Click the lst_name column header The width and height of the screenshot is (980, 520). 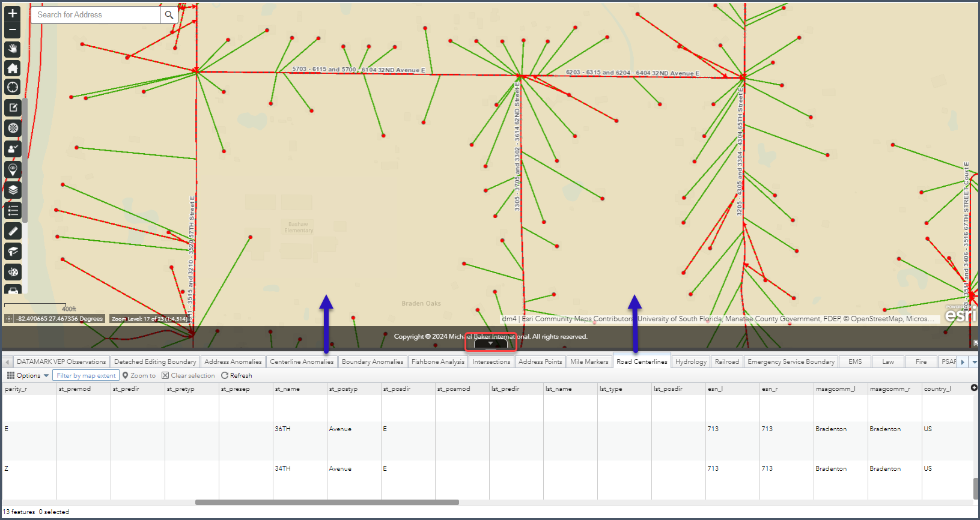tap(570, 389)
